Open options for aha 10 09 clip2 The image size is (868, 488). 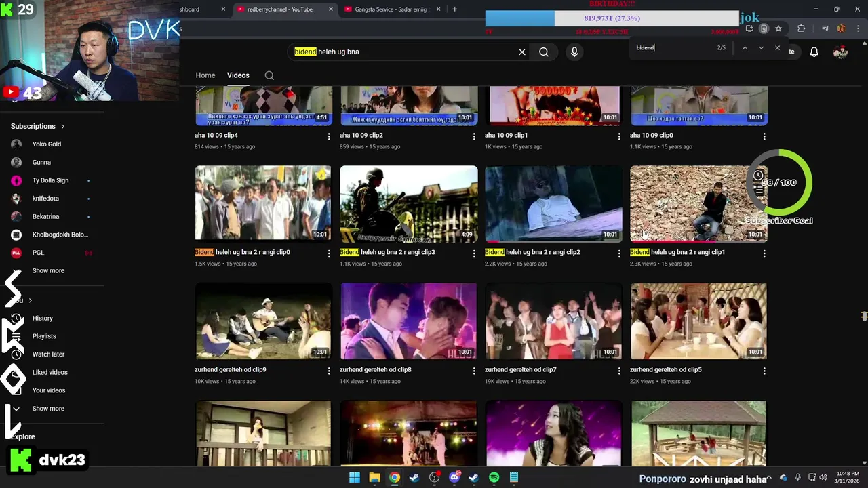click(x=474, y=136)
